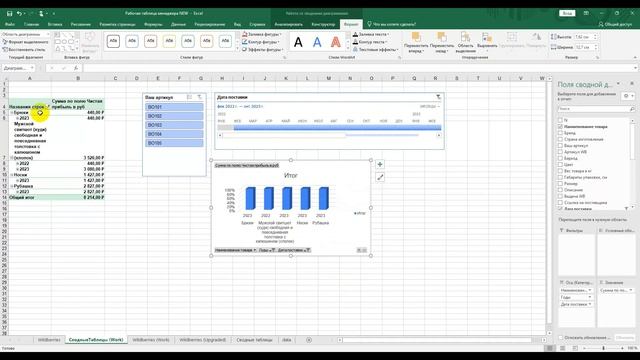Click Заливка фигуры shape fill icon
Viewport: 640px width, 360px height.
pyautogui.click(x=245, y=34)
